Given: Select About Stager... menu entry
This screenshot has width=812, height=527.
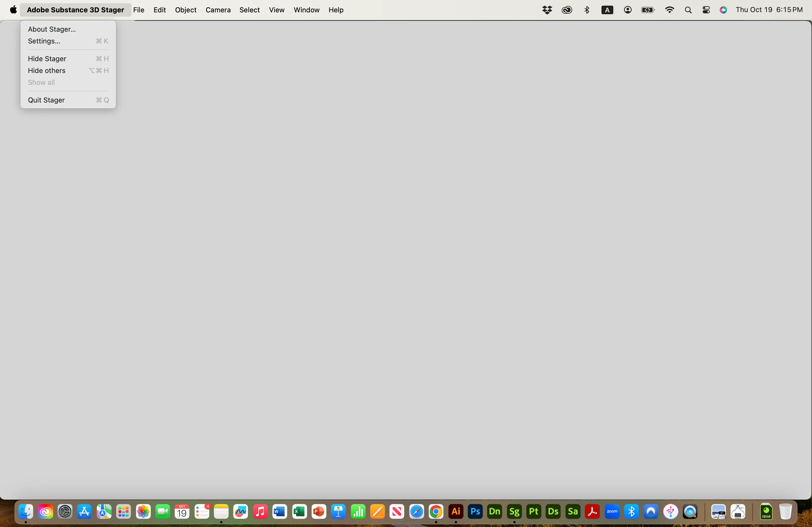Looking at the screenshot, I should [52, 29].
